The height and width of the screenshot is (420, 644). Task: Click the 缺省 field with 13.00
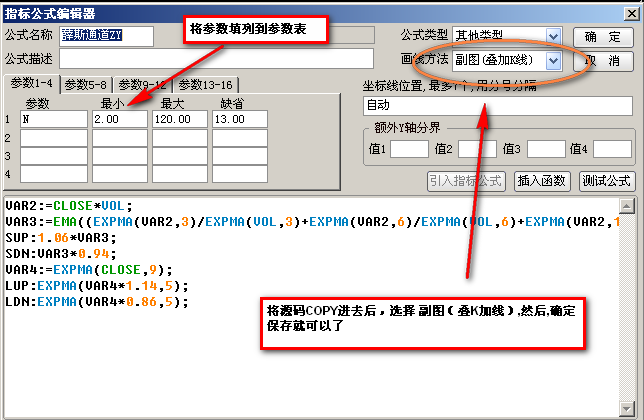pyautogui.click(x=240, y=119)
